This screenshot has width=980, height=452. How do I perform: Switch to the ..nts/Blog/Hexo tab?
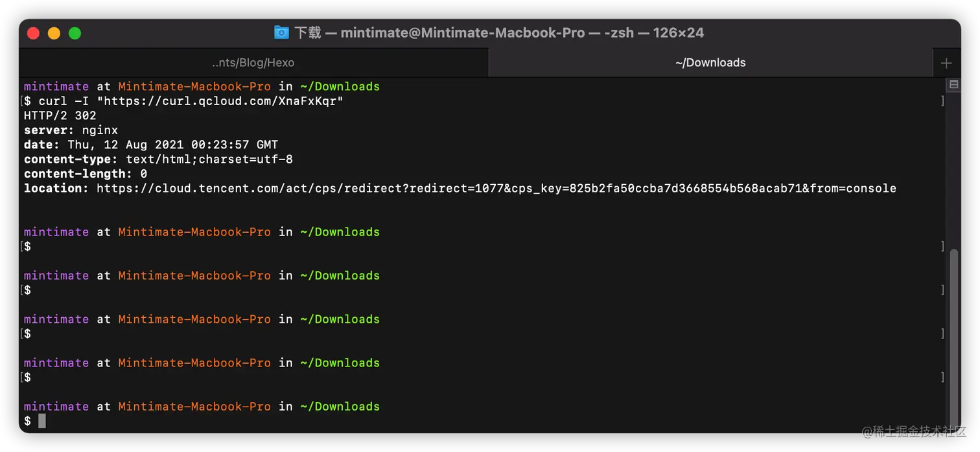click(x=253, y=63)
